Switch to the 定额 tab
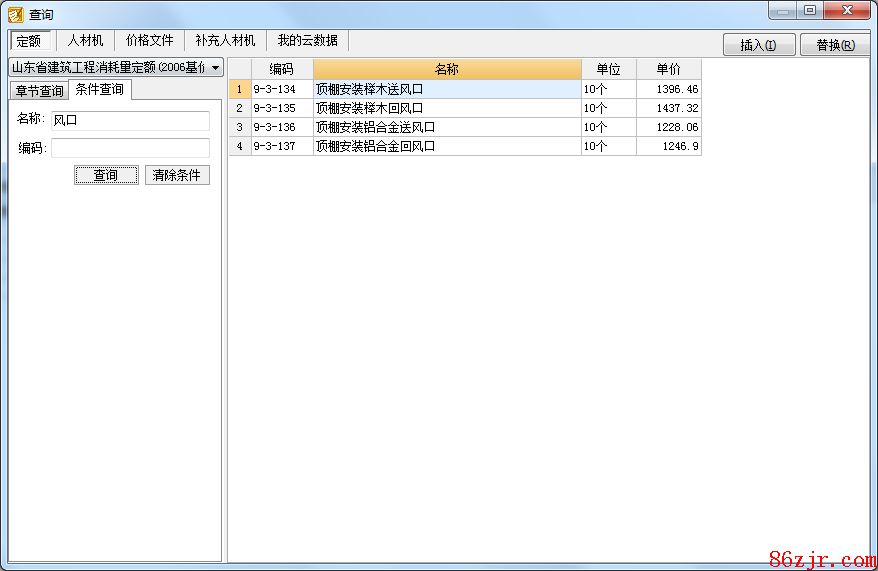This screenshot has width=878, height=571. pos(29,41)
